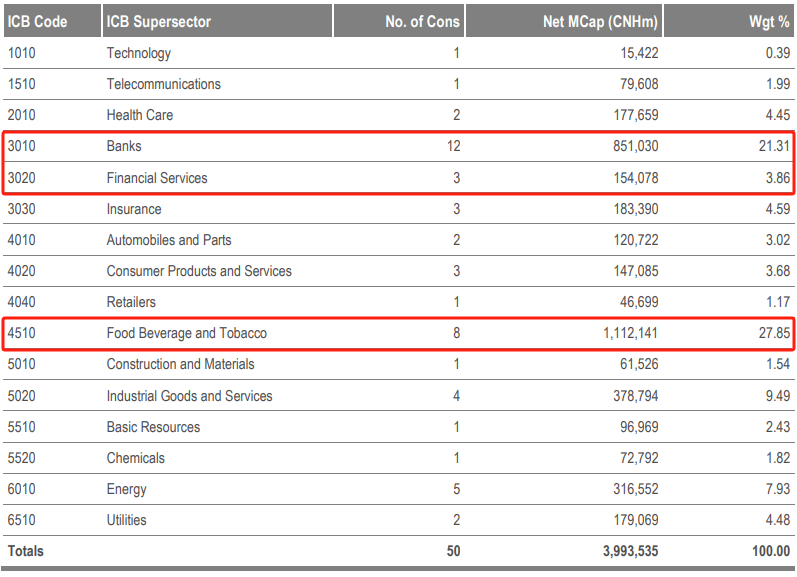Select the Technology supersector cell
Screen dimensions: 797x577
coord(139,53)
